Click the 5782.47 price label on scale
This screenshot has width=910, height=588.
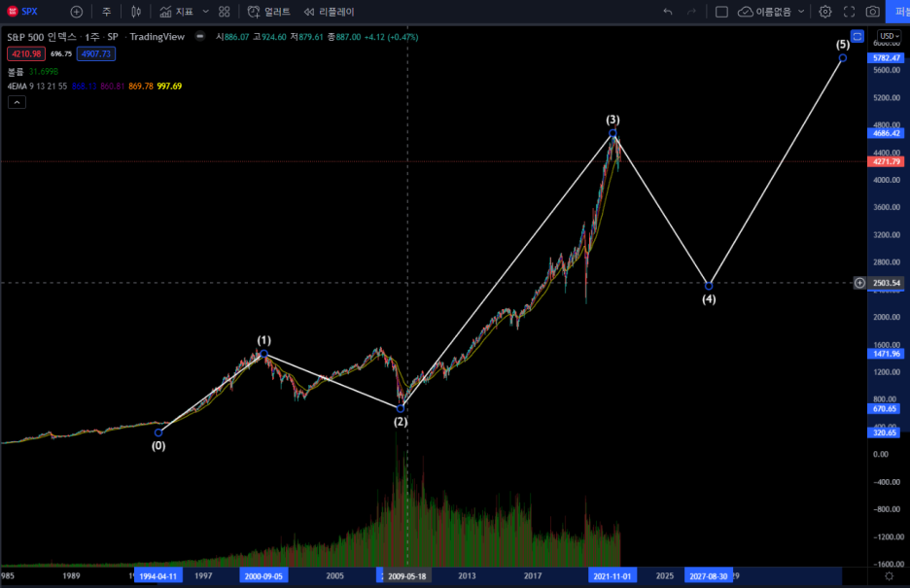coord(886,58)
